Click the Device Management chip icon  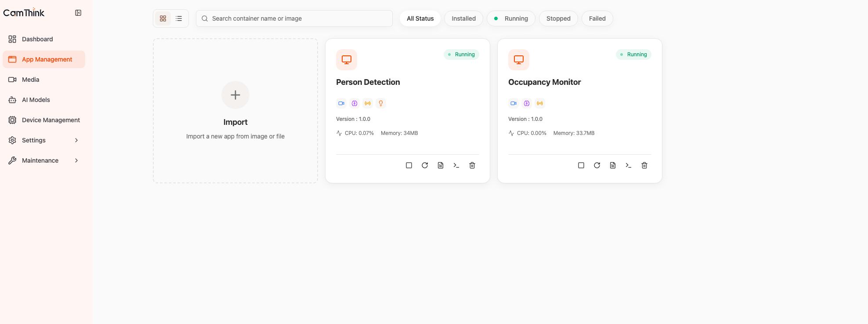point(12,120)
